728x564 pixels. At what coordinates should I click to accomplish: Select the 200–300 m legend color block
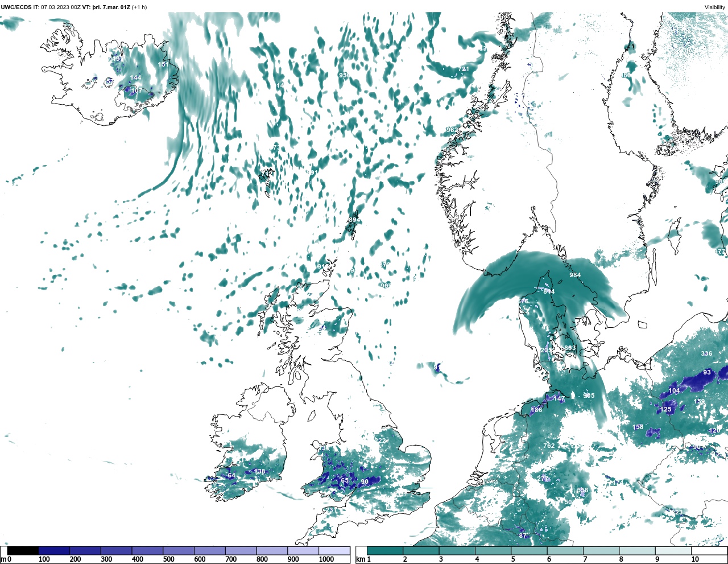pyautogui.click(x=85, y=551)
